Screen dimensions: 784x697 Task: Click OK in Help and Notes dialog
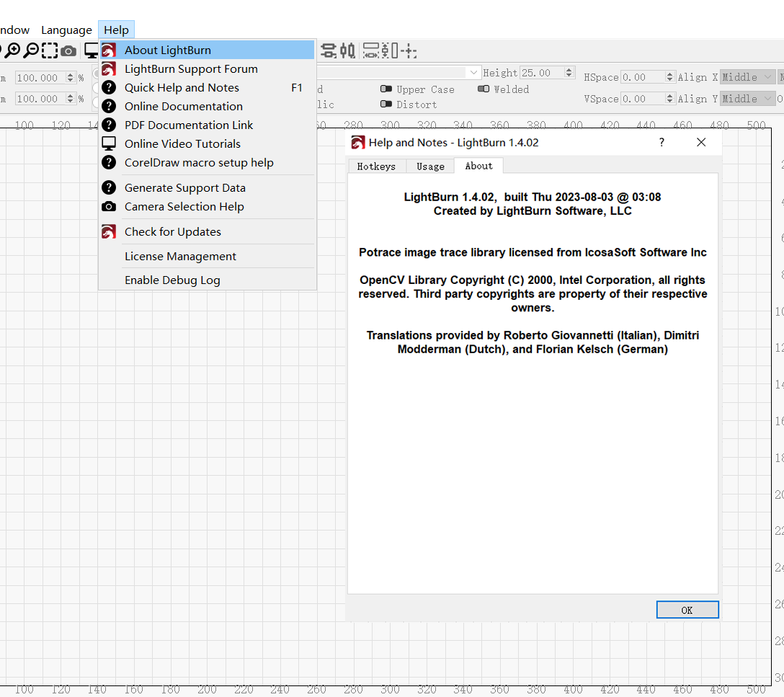[x=687, y=610]
